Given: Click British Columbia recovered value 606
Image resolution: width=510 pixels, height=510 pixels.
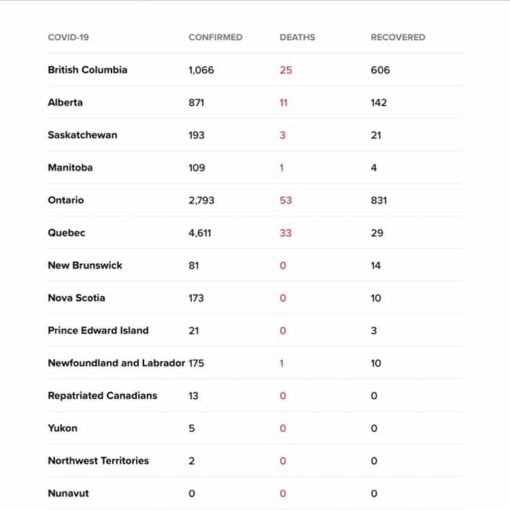Looking at the screenshot, I should click(380, 70).
